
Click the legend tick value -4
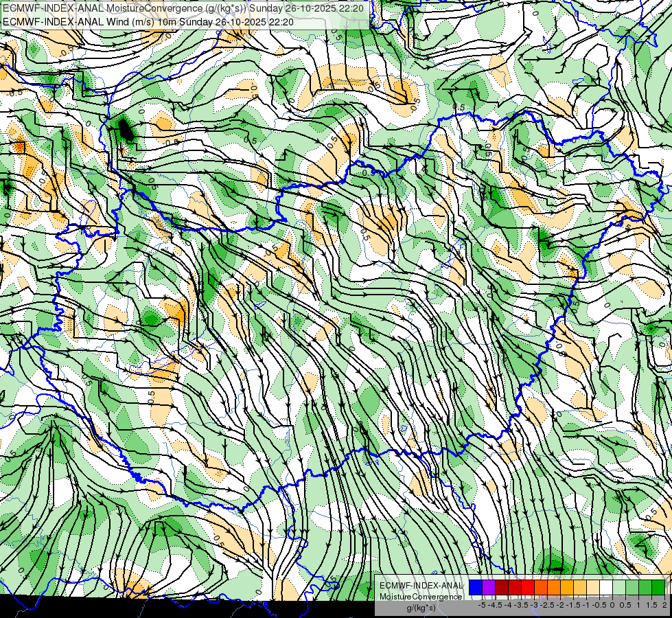click(508, 605)
